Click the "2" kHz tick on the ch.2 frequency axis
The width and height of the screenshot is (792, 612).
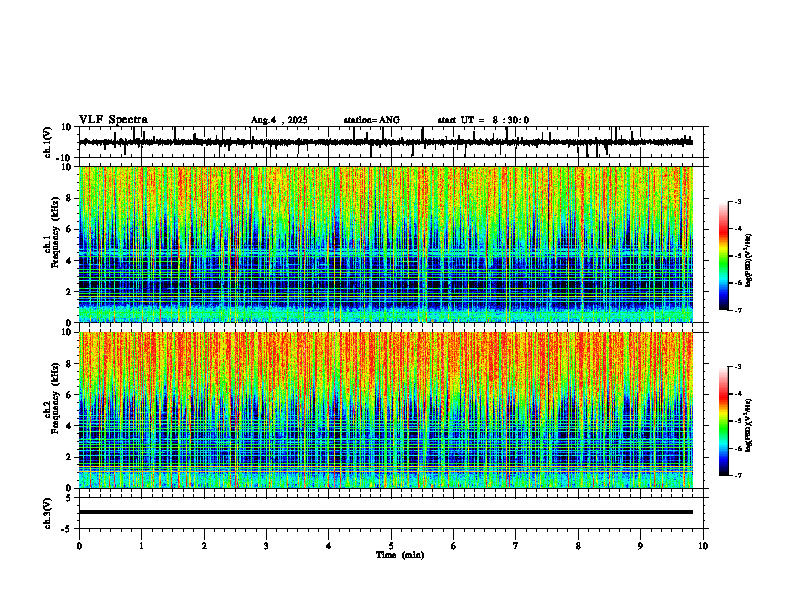click(70, 457)
